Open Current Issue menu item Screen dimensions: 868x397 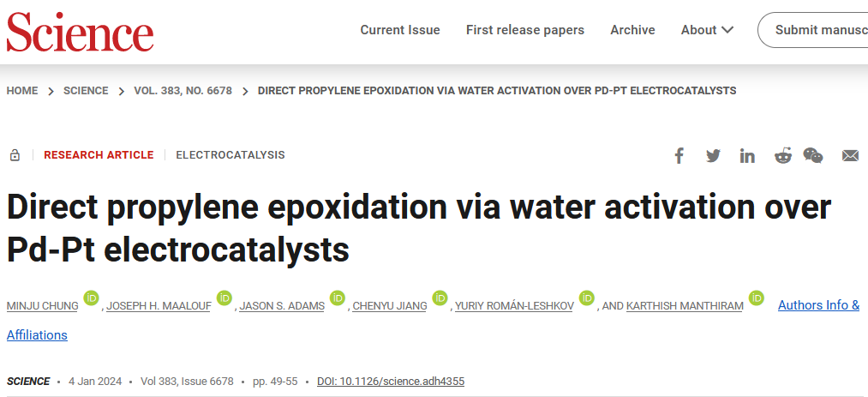(x=400, y=30)
